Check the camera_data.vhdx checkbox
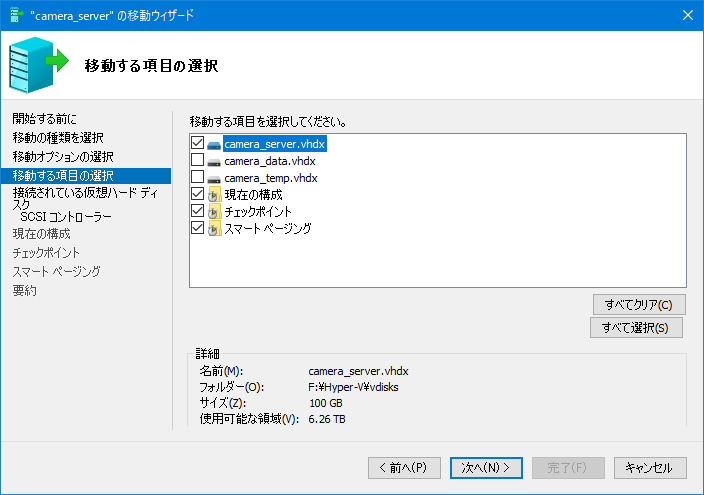 pos(197,161)
